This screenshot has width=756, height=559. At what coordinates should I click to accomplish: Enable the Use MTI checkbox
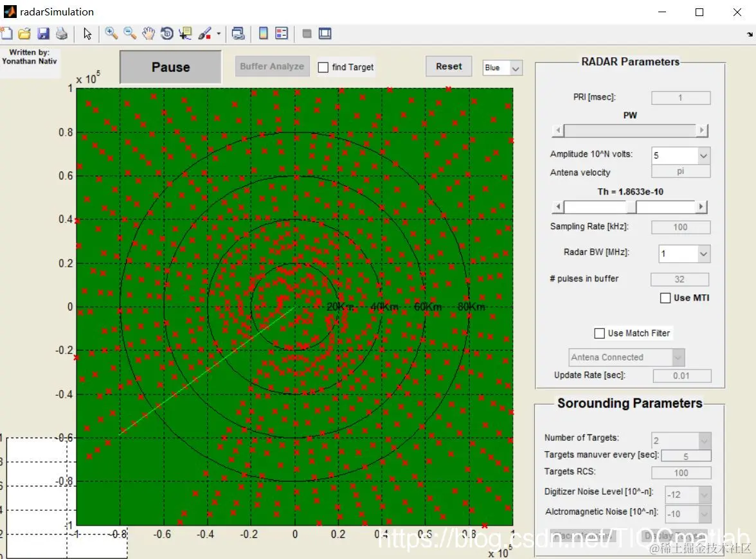(x=665, y=298)
